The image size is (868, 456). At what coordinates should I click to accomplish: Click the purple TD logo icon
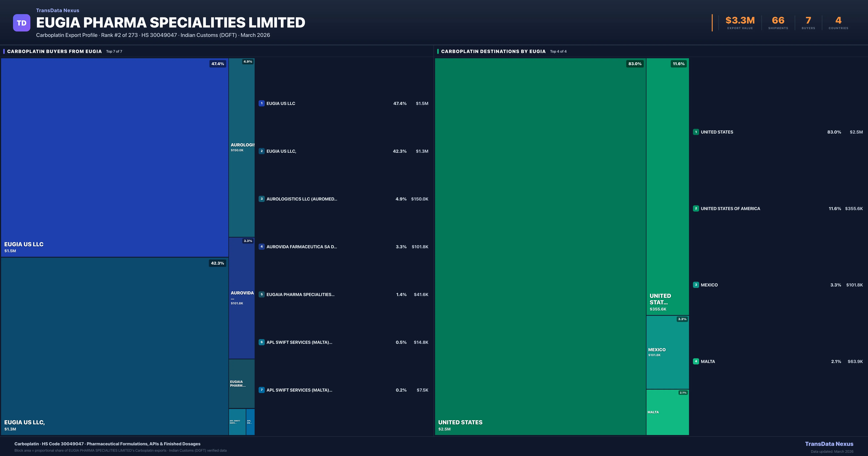pos(22,23)
